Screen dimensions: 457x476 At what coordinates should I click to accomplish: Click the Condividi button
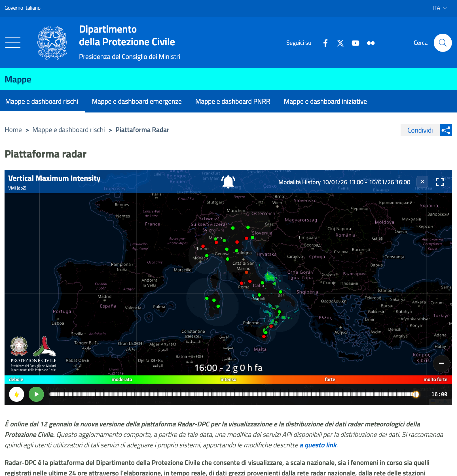coord(420,130)
